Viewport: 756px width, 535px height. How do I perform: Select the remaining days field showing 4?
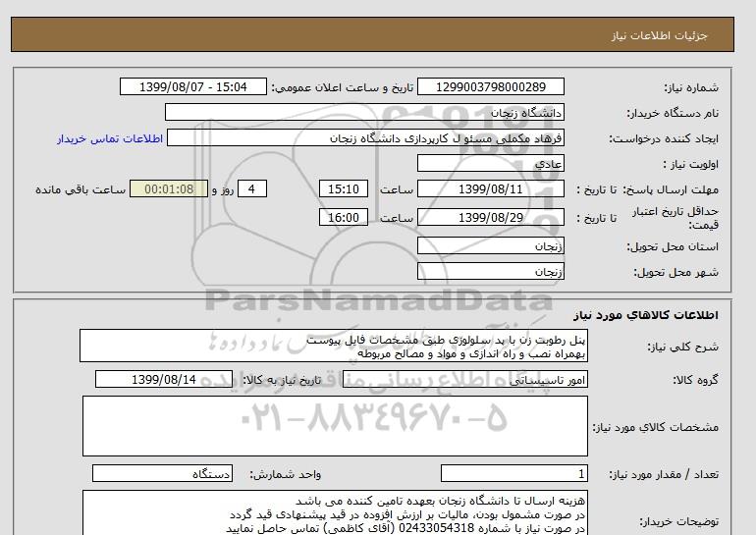pos(252,188)
